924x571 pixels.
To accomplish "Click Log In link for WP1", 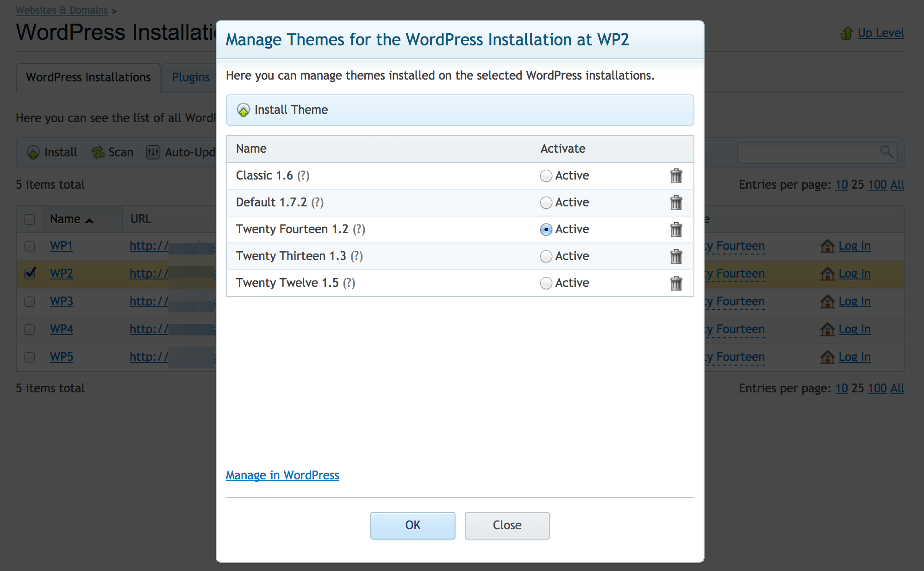I will point(855,246).
